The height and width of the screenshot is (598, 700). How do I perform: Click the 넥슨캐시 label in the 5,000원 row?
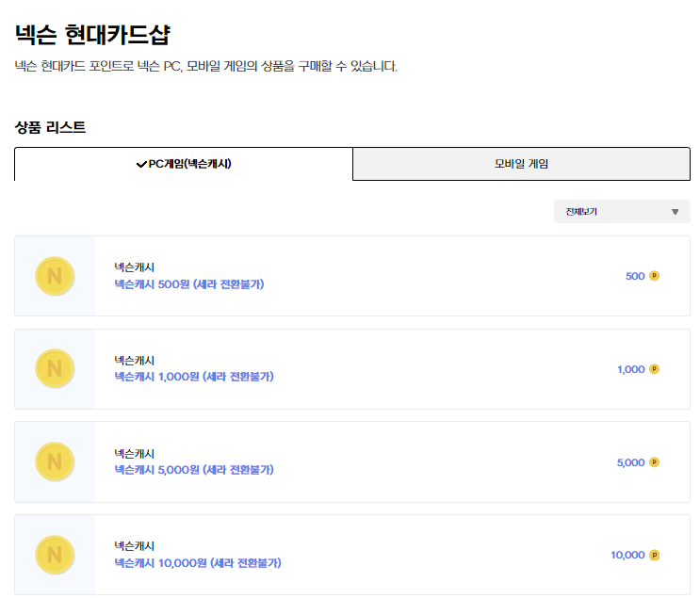click(x=135, y=453)
